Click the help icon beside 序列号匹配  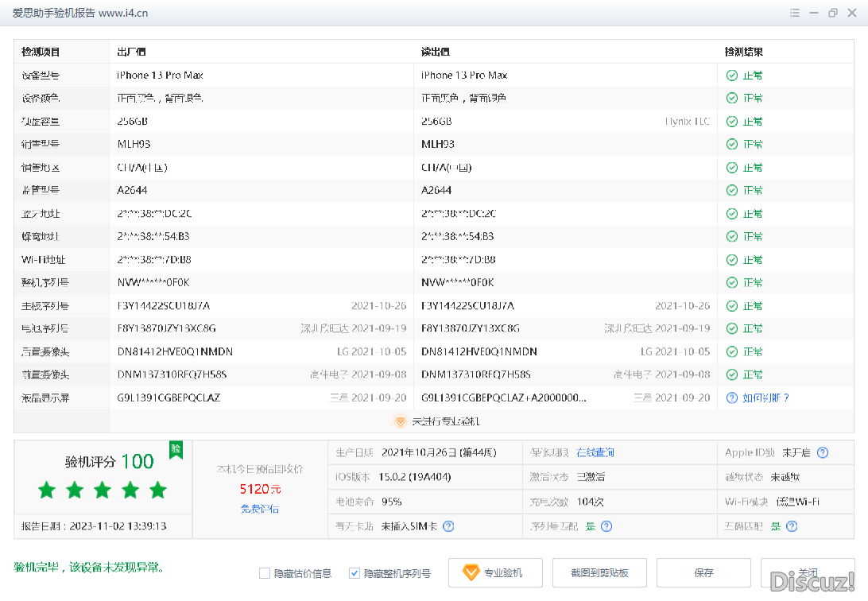coord(606,526)
